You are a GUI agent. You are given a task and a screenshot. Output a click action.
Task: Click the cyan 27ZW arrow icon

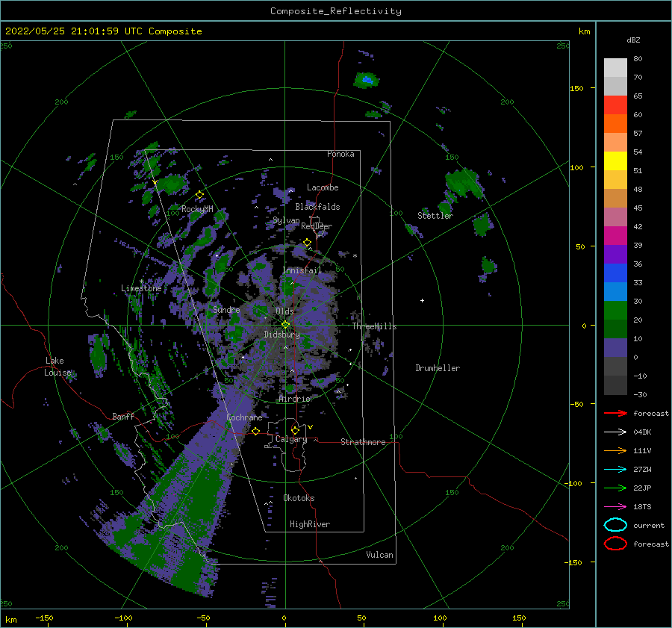click(x=615, y=470)
